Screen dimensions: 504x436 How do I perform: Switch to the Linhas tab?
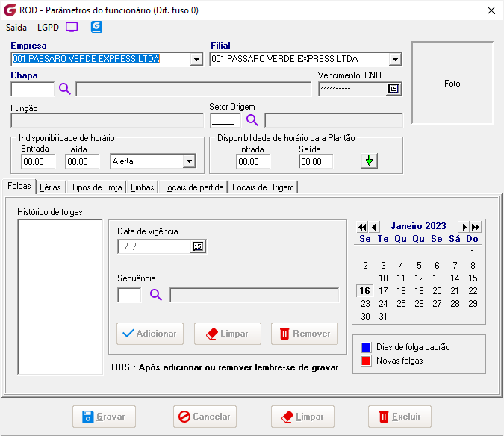pyautogui.click(x=142, y=187)
